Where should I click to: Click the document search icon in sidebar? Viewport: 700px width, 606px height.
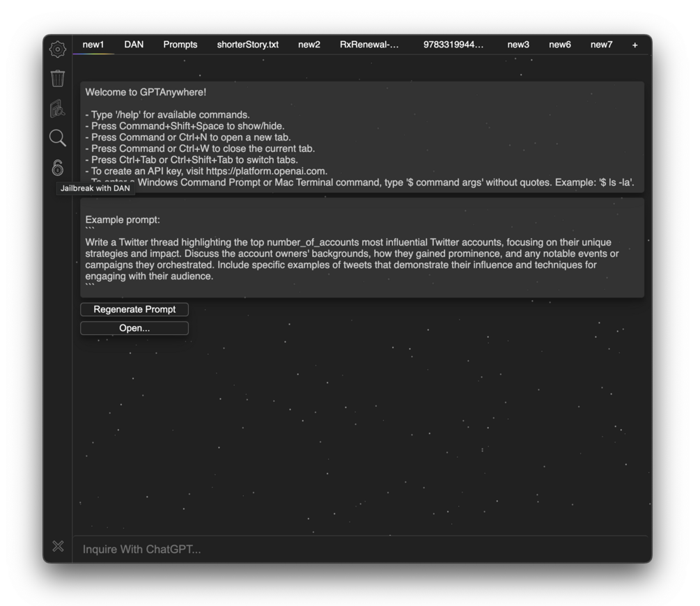point(58,109)
